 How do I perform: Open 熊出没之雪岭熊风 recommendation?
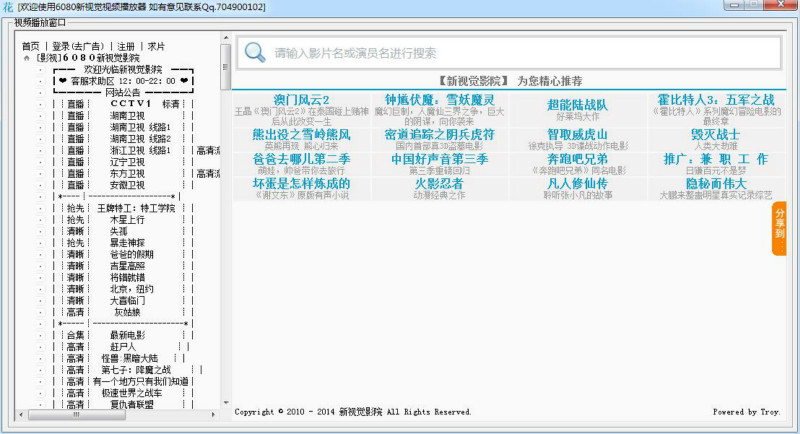(301, 135)
